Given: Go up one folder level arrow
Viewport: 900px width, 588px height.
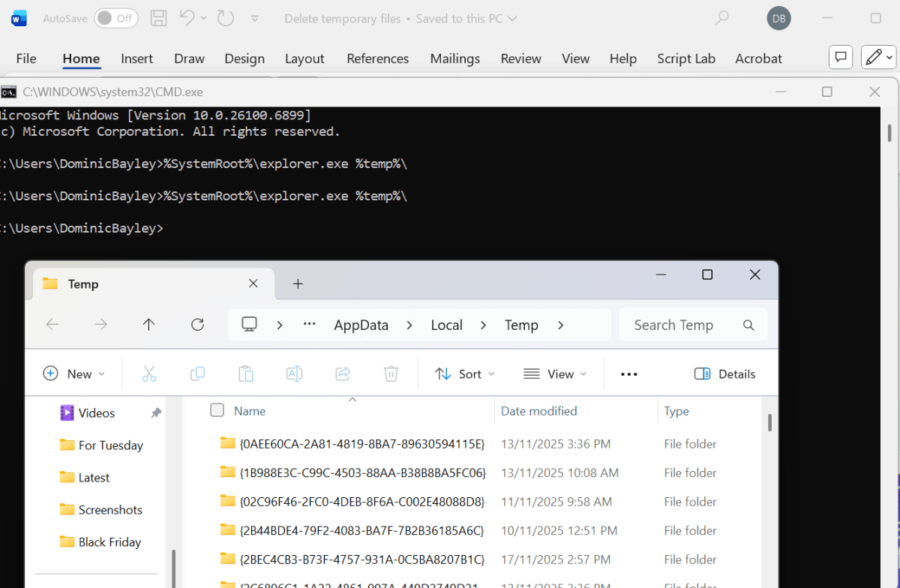Looking at the screenshot, I should pos(148,325).
